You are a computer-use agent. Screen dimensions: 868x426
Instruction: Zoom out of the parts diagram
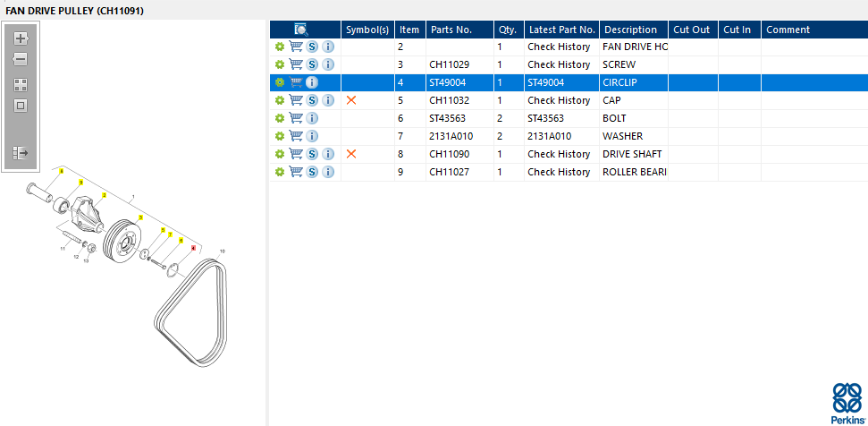click(x=21, y=59)
